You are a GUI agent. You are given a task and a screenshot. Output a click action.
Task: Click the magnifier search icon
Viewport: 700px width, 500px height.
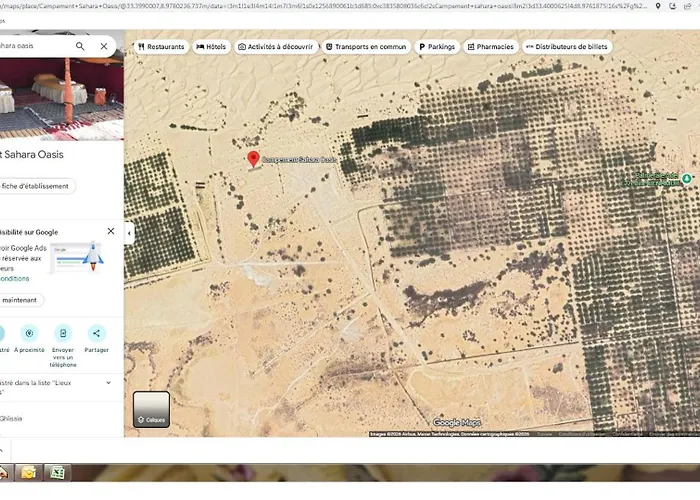click(x=80, y=46)
